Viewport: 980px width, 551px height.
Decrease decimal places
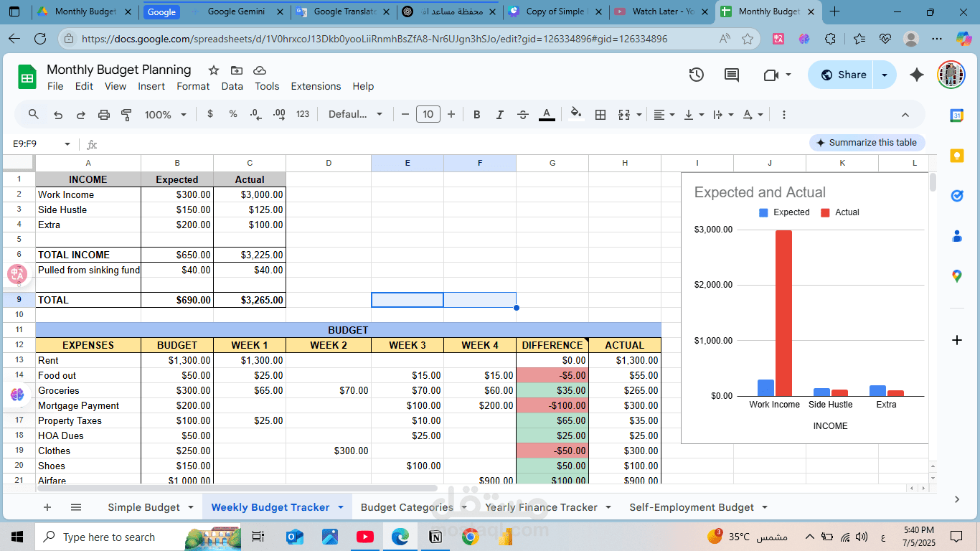256,114
